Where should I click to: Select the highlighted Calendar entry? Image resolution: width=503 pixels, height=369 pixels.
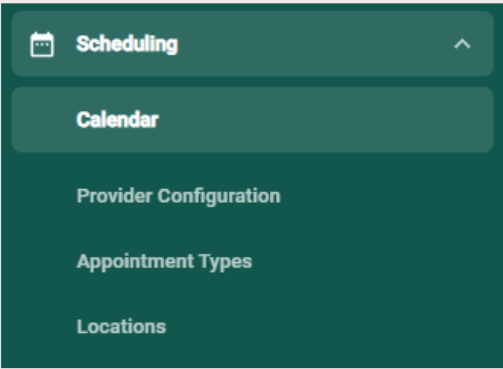coord(252,120)
